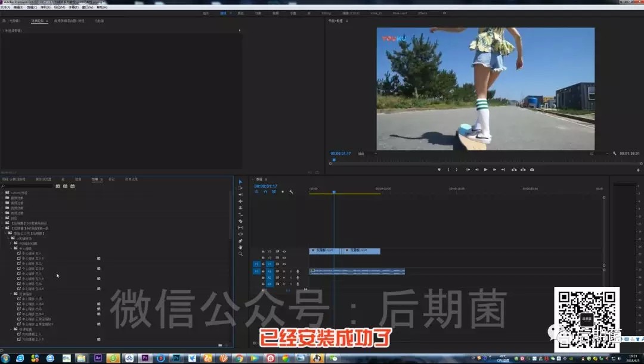The height and width of the screenshot is (364, 644).
Task: Toggle Snap magnet in timeline
Action: [x=265, y=192]
